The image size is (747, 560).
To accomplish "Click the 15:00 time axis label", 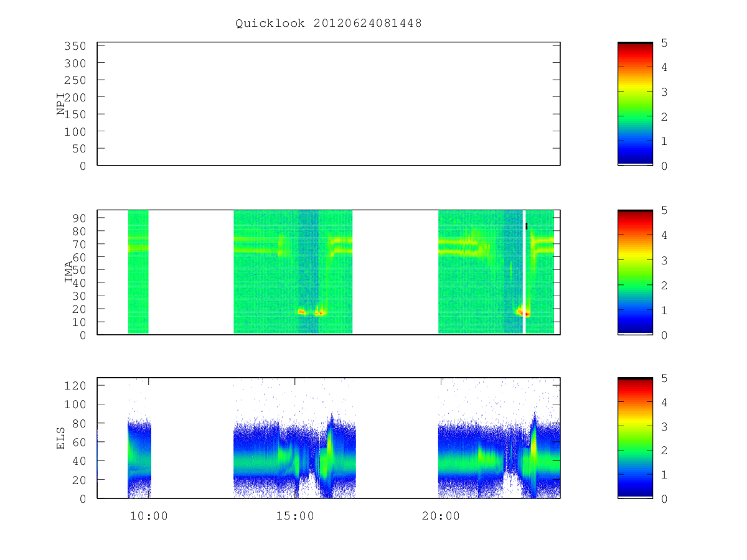I will click(x=295, y=516).
